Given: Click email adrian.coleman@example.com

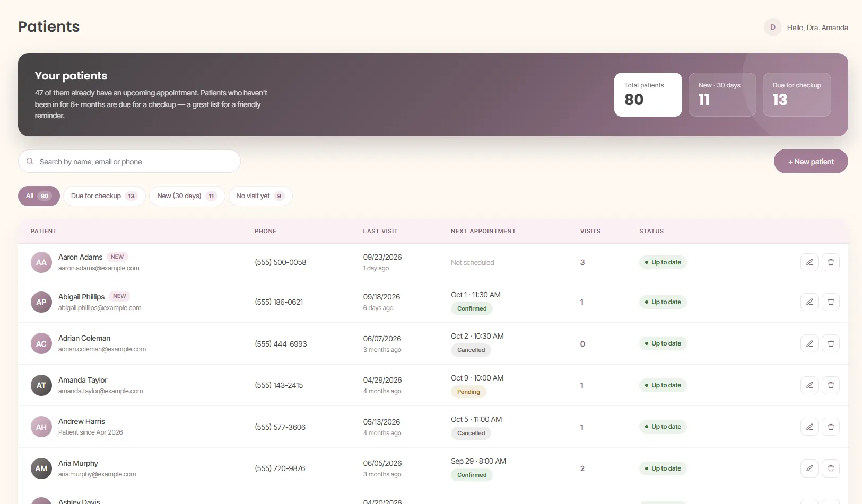Looking at the screenshot, I should 102,349.
